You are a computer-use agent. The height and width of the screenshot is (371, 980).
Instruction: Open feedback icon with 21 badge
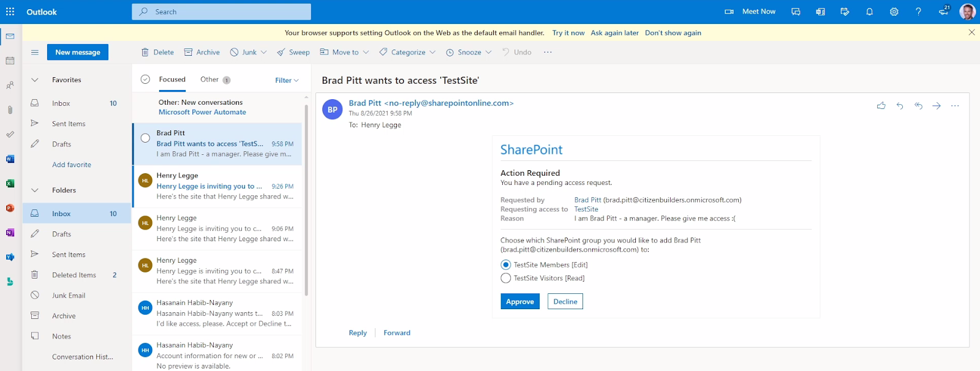(x=944, y=11)
